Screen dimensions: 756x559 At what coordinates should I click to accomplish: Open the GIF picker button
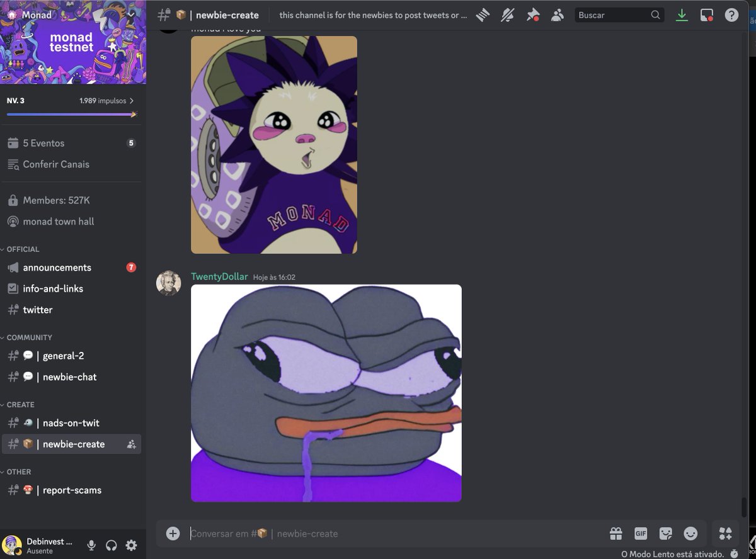pyautogui.click(x=641, y=533)
